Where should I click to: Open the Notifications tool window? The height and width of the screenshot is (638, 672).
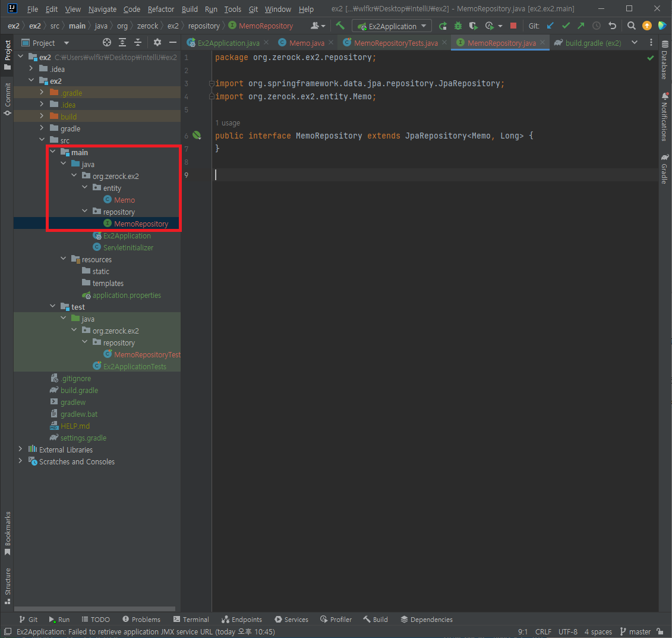tap(665, 117)
